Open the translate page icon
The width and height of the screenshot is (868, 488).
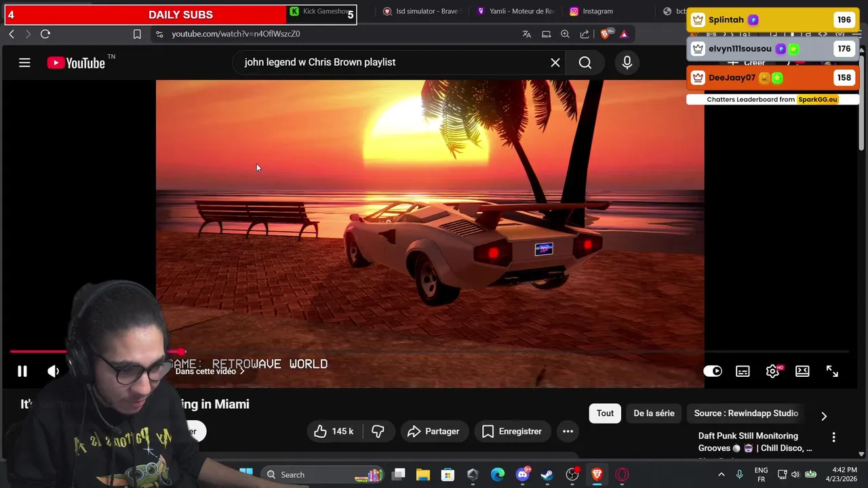coord(527,34)
